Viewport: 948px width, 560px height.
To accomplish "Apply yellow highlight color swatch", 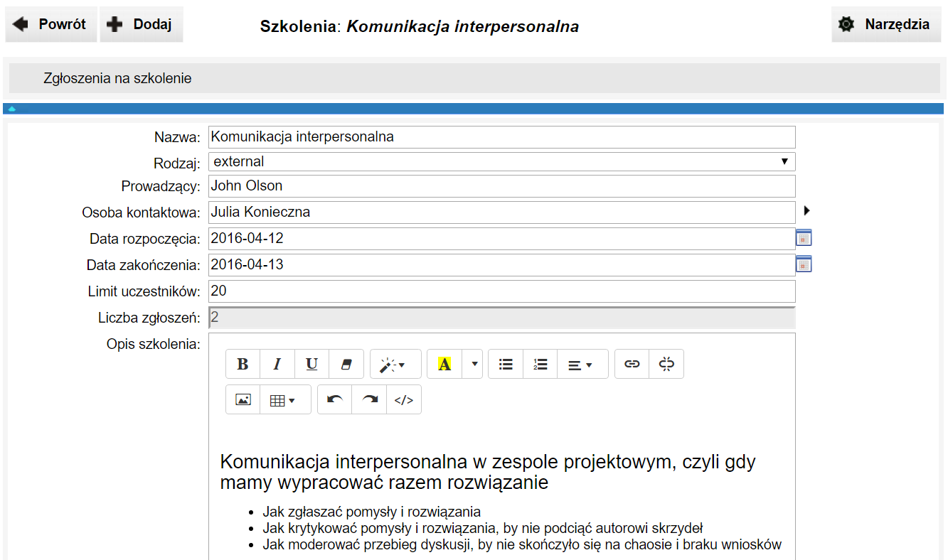I will (x=444, y=364).
